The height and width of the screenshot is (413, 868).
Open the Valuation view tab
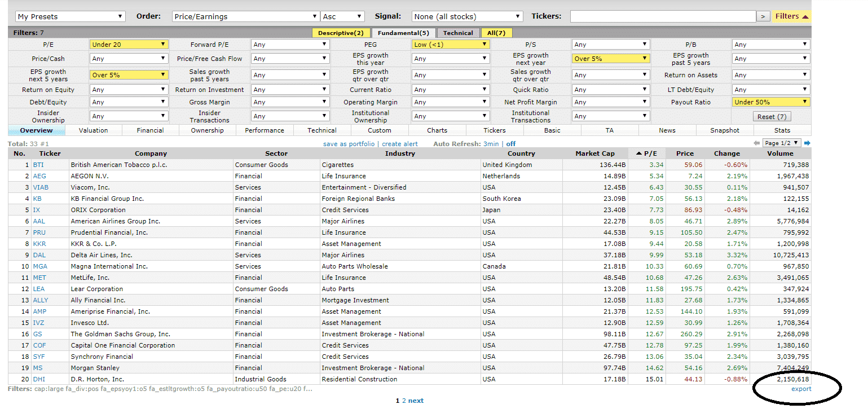94,130
